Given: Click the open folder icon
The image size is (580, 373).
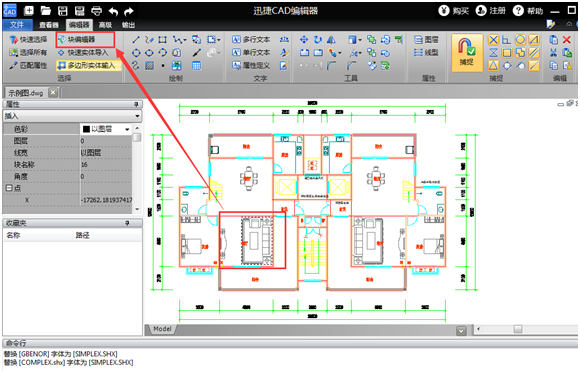Looking at the screenshot, I should pos(45,11).
